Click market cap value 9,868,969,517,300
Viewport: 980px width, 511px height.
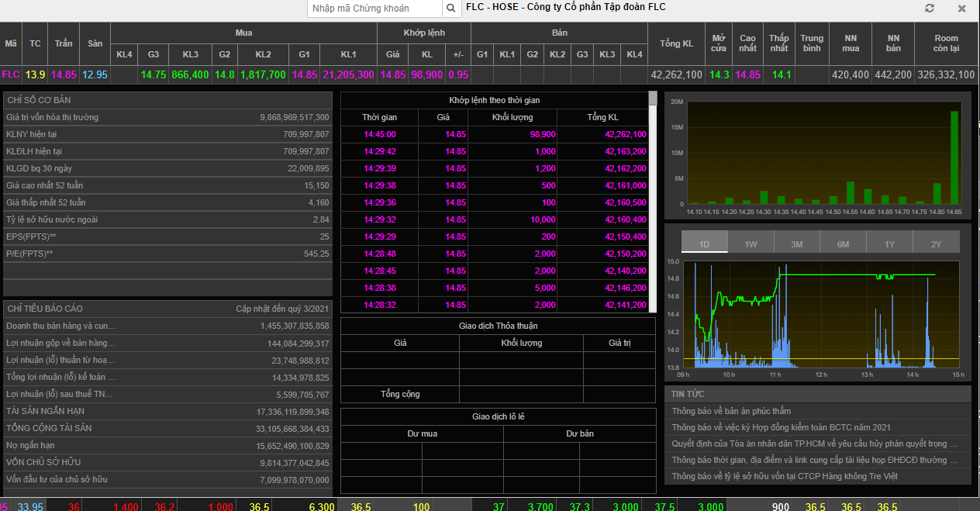(x=295, y=117)
